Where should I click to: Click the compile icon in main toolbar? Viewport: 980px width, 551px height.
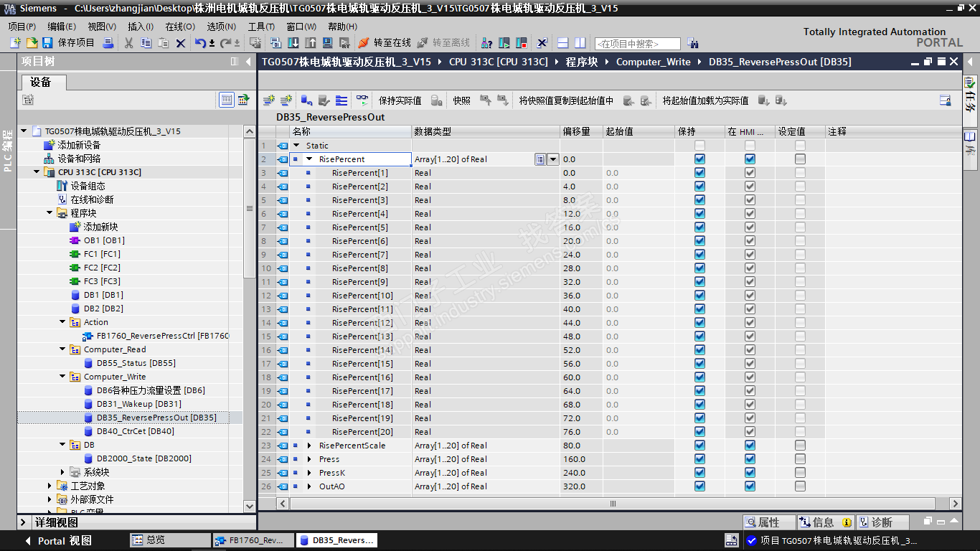[276, 43]
